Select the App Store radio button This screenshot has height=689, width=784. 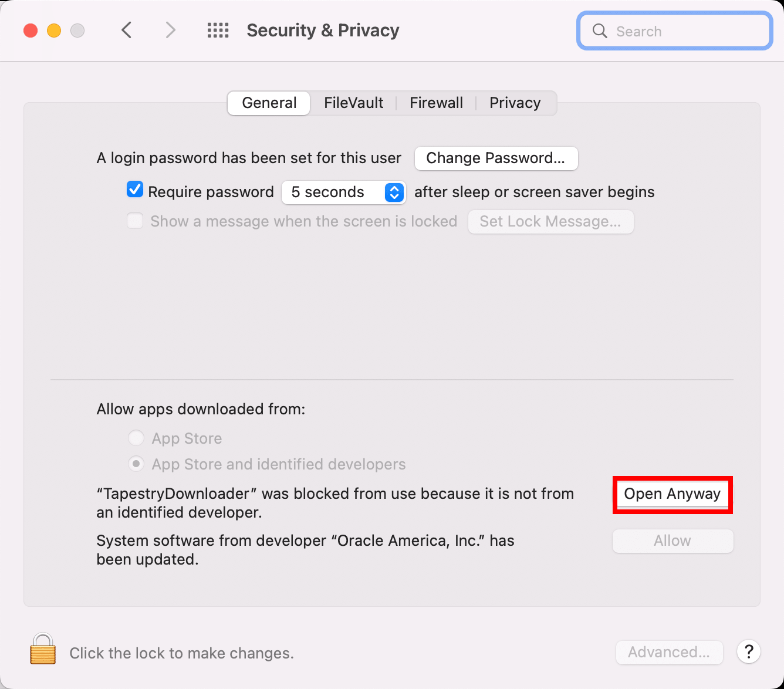[x=136, y=438]
